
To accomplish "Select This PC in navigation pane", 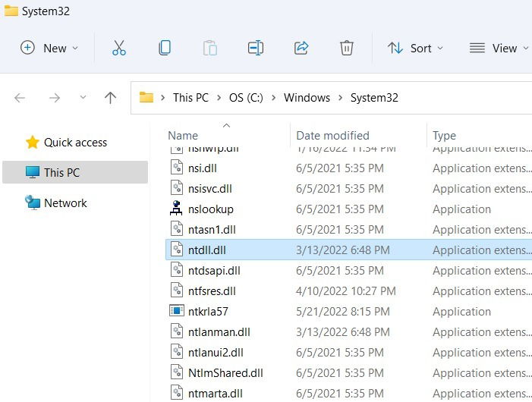I will pyautogui.click(x=75, y=172).
